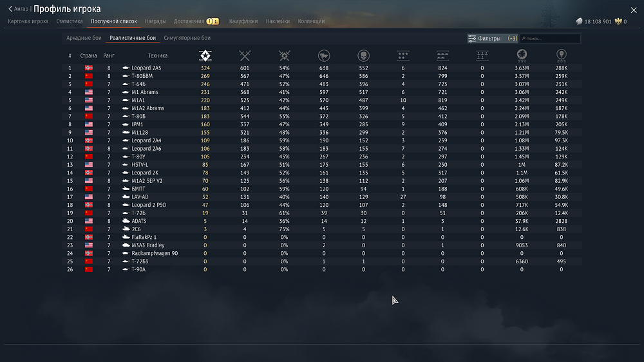Sort by three stars air kills icon
Image resolution: width=644 pixels, height=362 pixels.
(403, 55)
